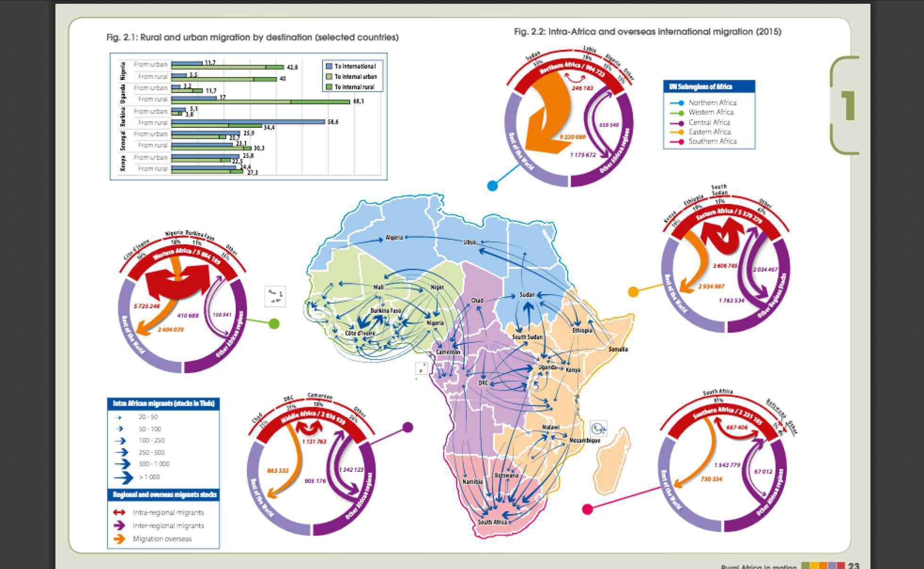Click the 'Fig. 2.1: Rural and urban migration' title
This screenshot has width=924, height=569.
coord(252,37)
